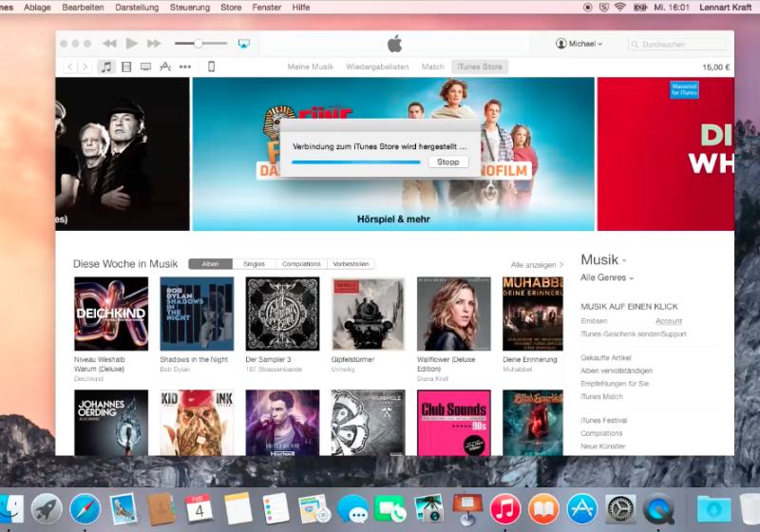Switch to the TV shows icon
Image resolution: width=760 pixels, height=532 pixels.
pyautogui.click(x=145, y=66)
